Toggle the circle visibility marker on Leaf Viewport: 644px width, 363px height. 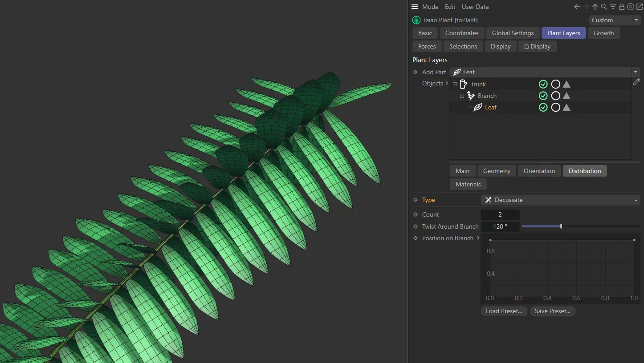[555, 107]
